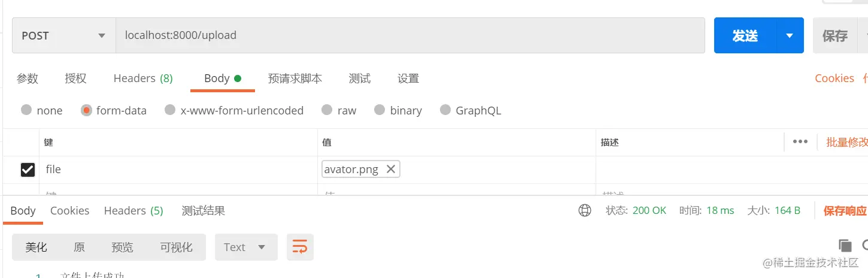Open the Cookies link on right
Screen dimensions: 868x278
click(834, 78)
